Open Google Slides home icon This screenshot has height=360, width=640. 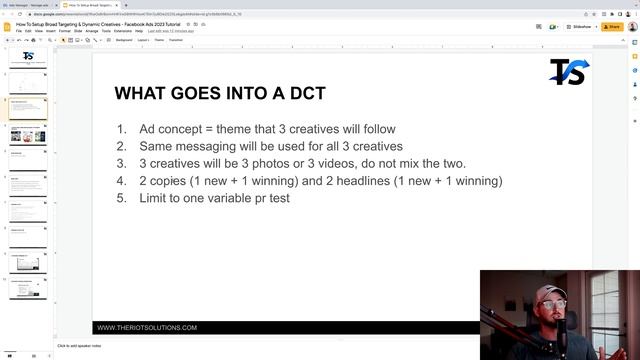7,27
